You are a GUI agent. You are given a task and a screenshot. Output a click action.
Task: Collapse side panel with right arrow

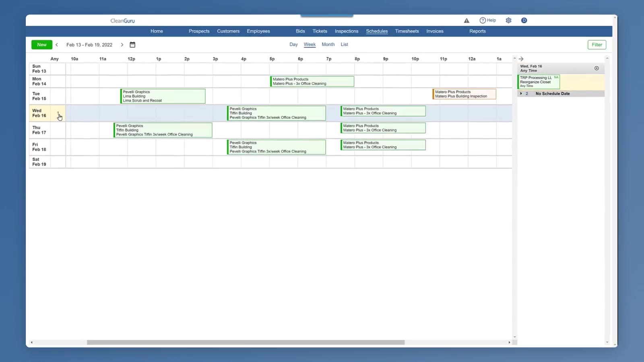[521, 59]
